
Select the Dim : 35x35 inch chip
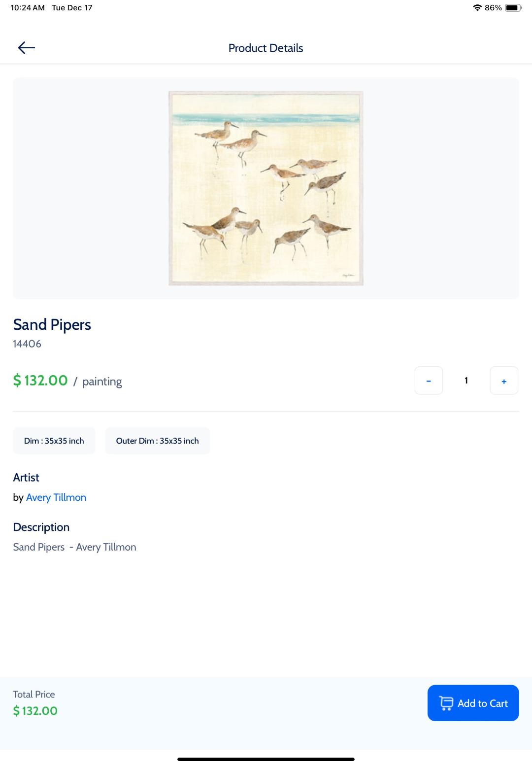(54, 440)
